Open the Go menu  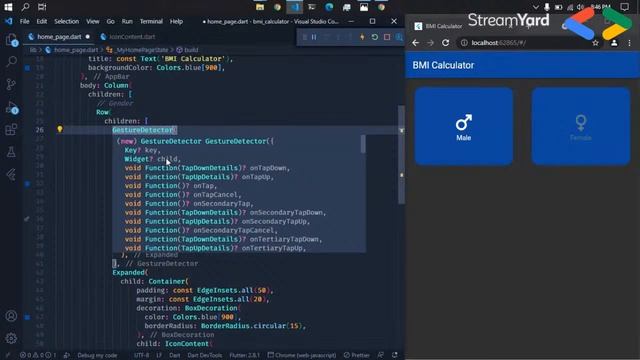(x=111, y=21)
